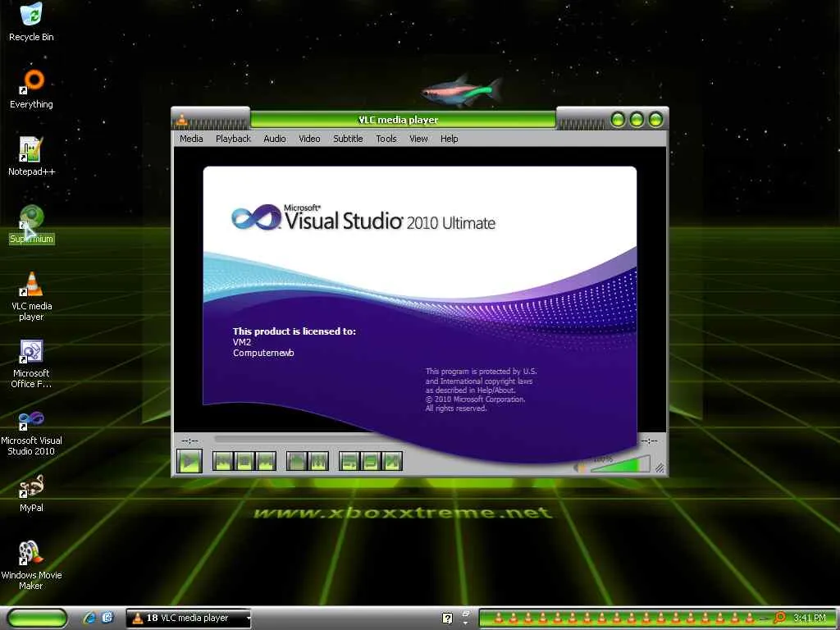Viewport: 840px width, 630px height.
Task: Open the Playback menu
Action: coord(233,139)
